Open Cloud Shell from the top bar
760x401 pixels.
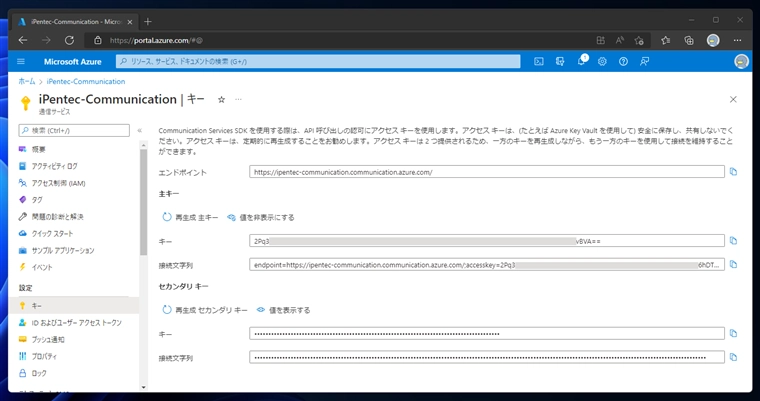tap(538, 62)
